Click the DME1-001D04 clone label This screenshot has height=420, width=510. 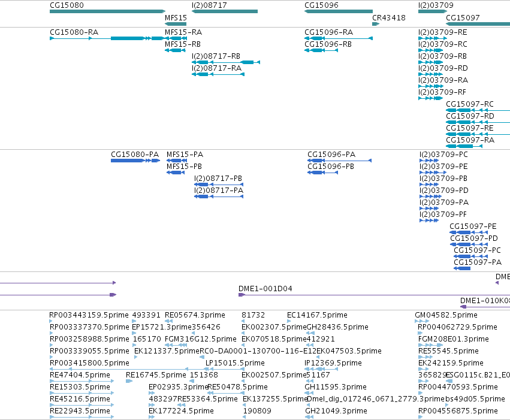(265, 289)
